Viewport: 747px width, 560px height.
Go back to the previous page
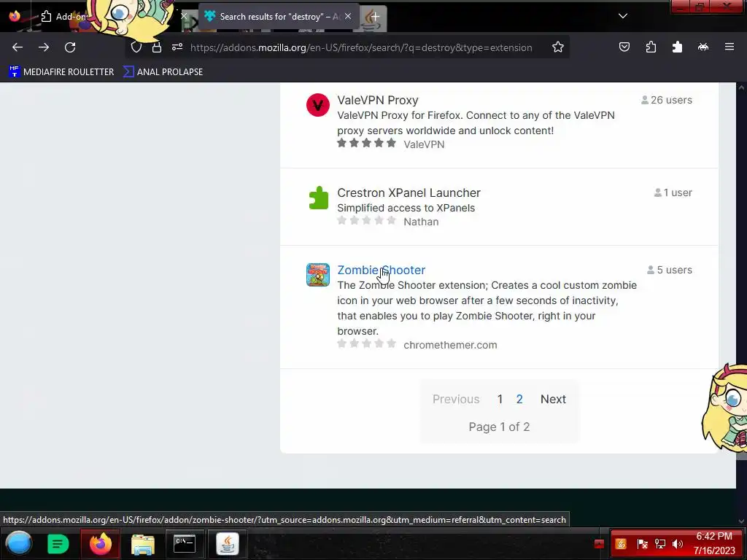point(18,47)
